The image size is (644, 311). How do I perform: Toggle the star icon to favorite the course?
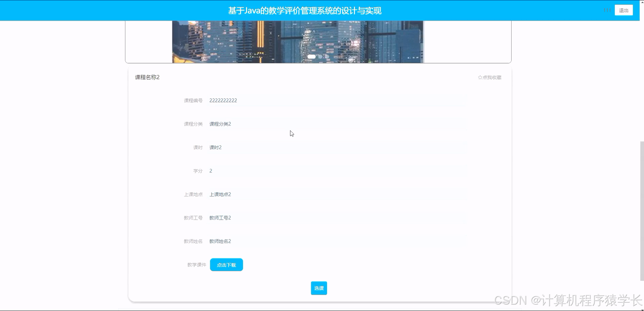pyautogui.click(x=480, y=77)
